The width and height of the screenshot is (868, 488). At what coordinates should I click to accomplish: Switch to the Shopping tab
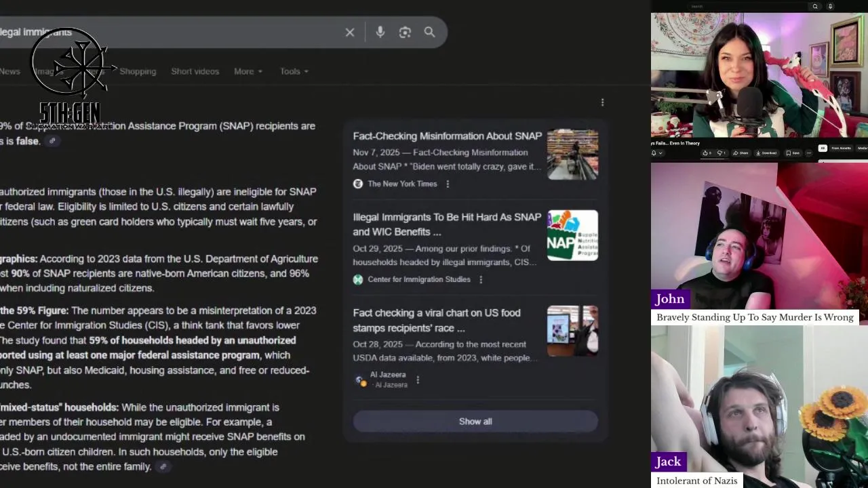pyautogui.click(x=138, y=71)
